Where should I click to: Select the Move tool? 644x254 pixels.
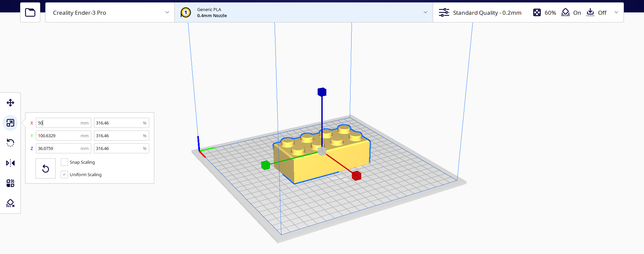pos(10,103)
